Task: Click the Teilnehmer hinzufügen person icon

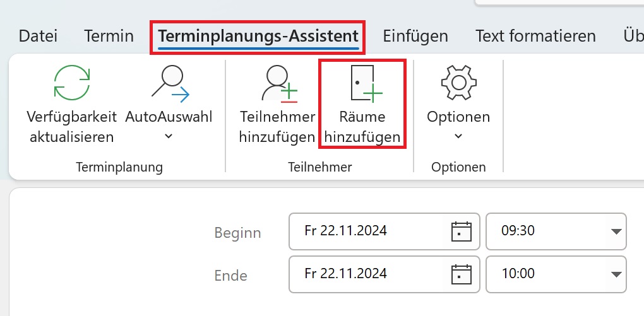Action: coord(279,83)
